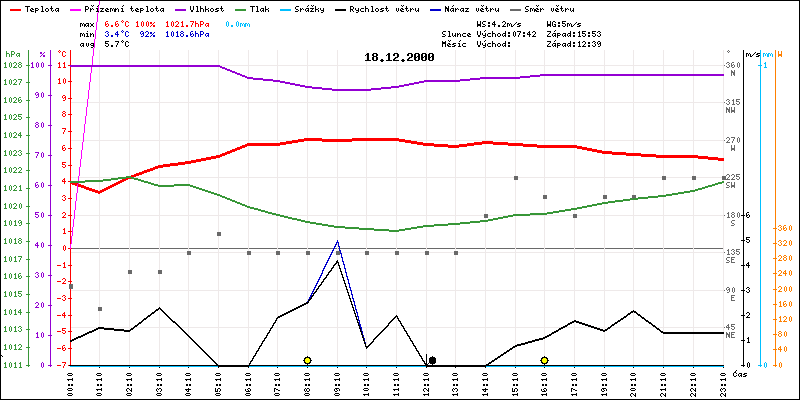The width and height of the screenshot is (800, 400).
Task: Click the 23:10 time axis label
Action: [723, 383]
